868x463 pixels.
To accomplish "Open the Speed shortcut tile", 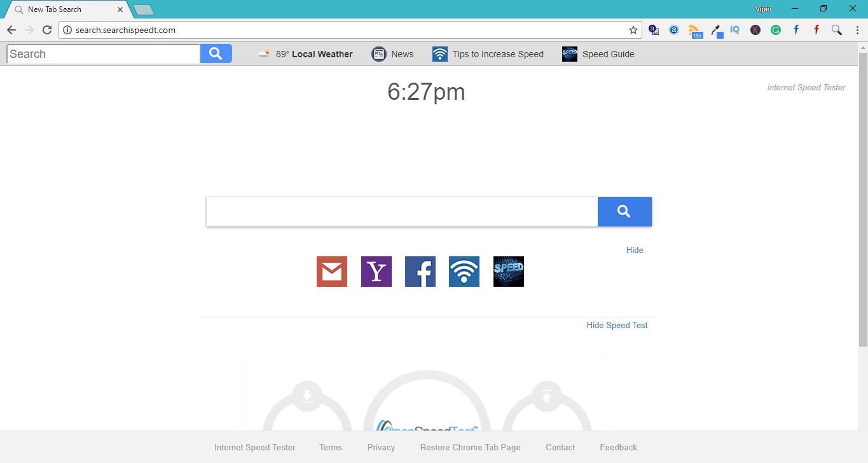I will (x=507, y=272).
